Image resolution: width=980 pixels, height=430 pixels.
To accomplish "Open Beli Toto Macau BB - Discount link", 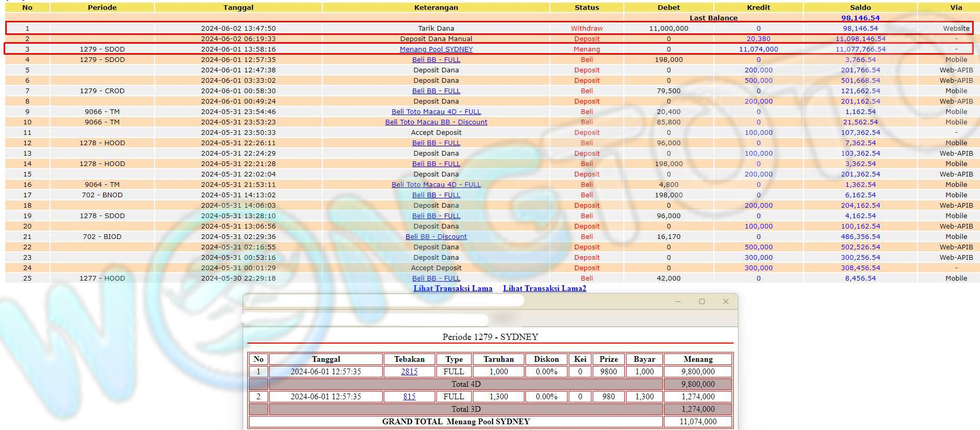I will [x=436, y=122].
